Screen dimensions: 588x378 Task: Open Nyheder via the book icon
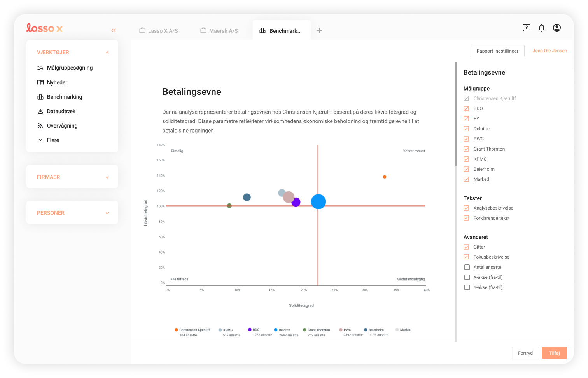[x=40, y=82]
